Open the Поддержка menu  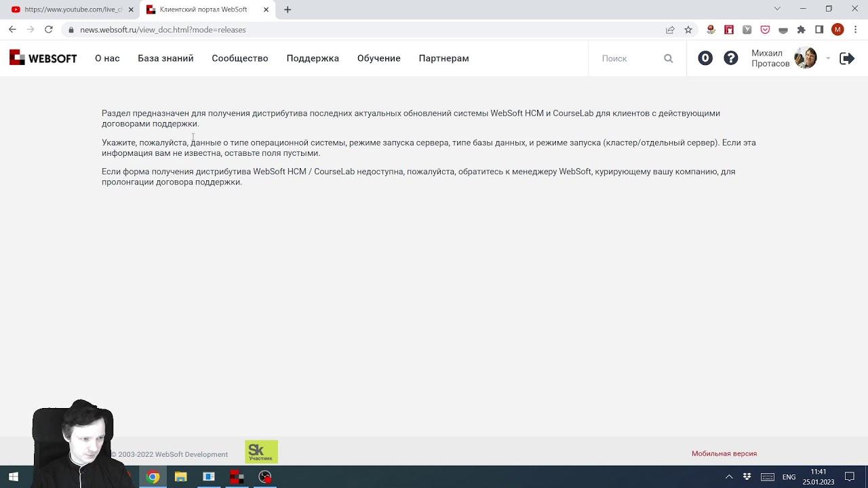click(x=313, y=58)
